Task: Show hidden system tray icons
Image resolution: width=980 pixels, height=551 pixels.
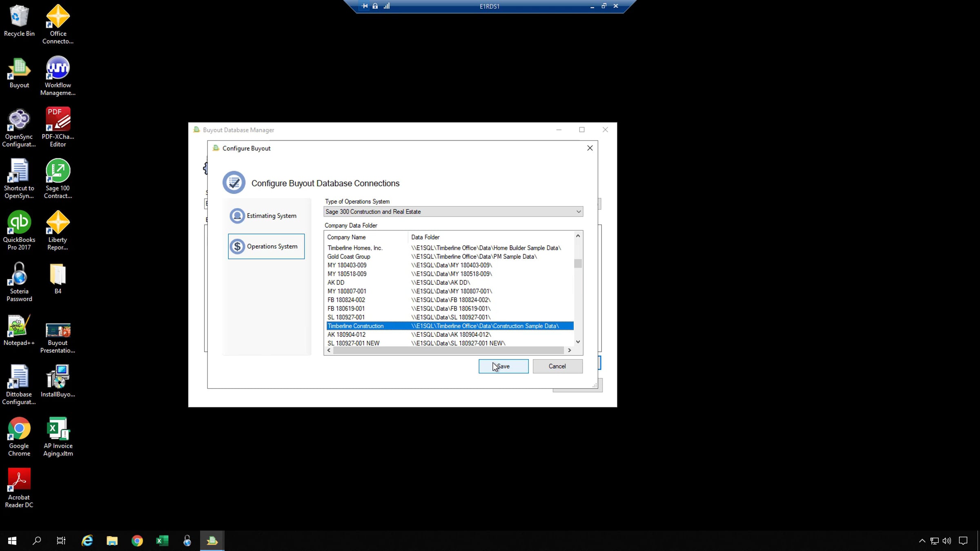Action: point(922,541)
